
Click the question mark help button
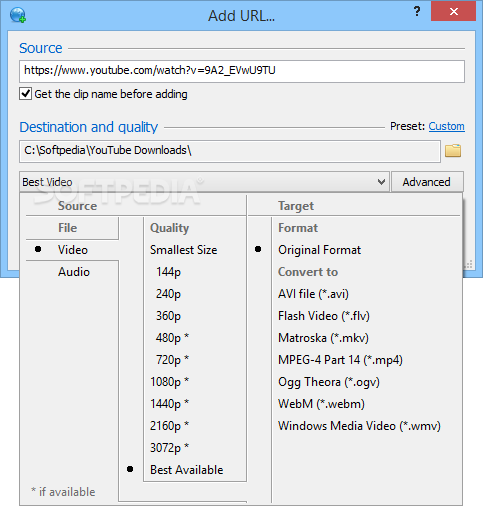tap(417, 12)
